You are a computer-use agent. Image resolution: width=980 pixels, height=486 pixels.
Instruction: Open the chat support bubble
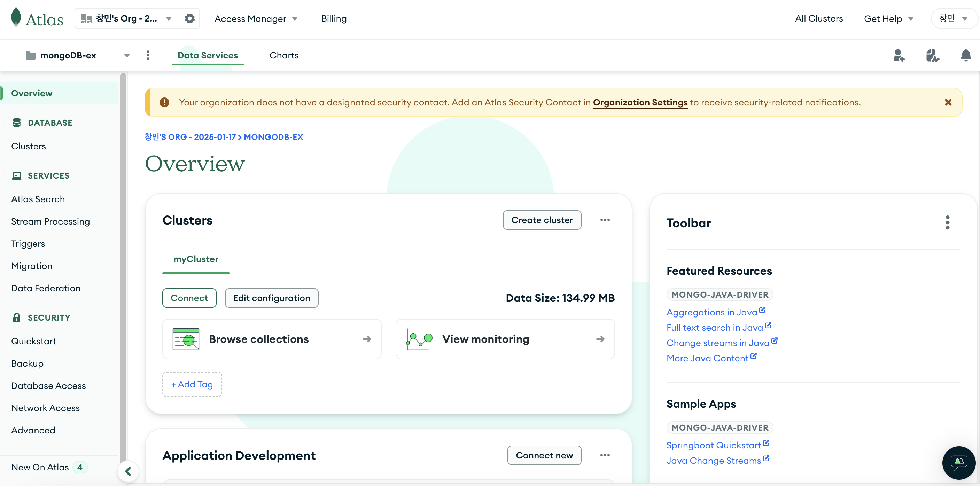click(959, 462)
